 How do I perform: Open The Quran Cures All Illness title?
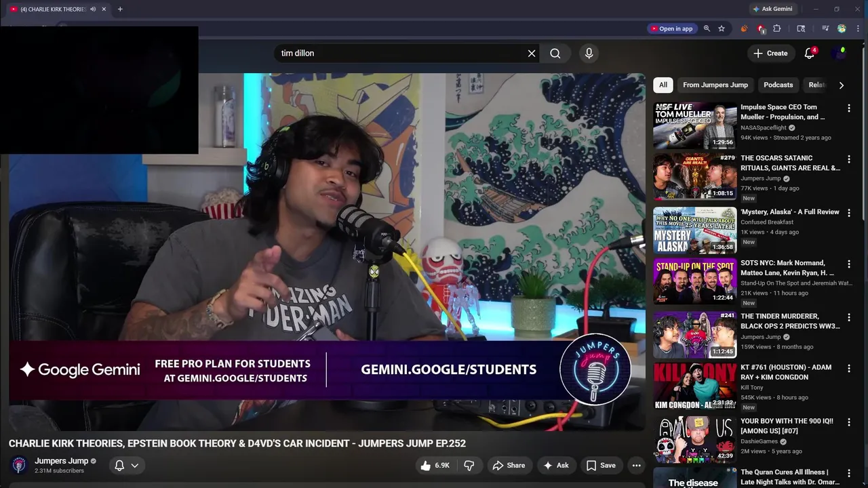[x=790, y=477]
